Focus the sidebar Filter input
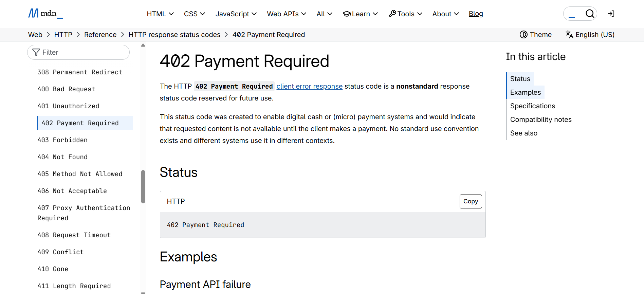The image size is (644, 294). (x=78, y=52)
